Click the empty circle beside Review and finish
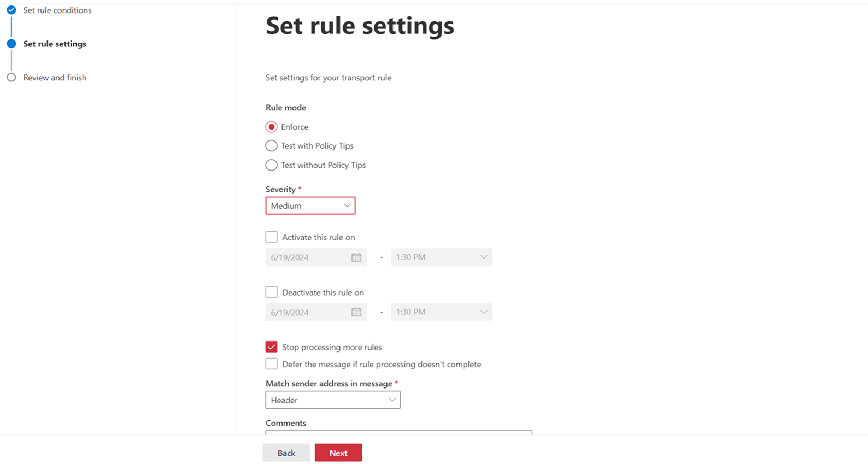This screenshot has height=464, width=868. pyautogui.click(x=11, y=77)
